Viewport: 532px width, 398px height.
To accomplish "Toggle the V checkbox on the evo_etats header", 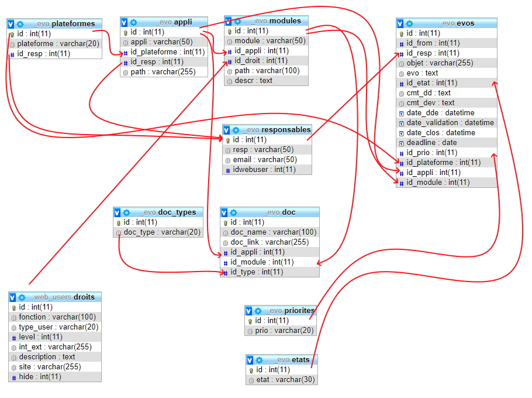I will pos(249,359).
